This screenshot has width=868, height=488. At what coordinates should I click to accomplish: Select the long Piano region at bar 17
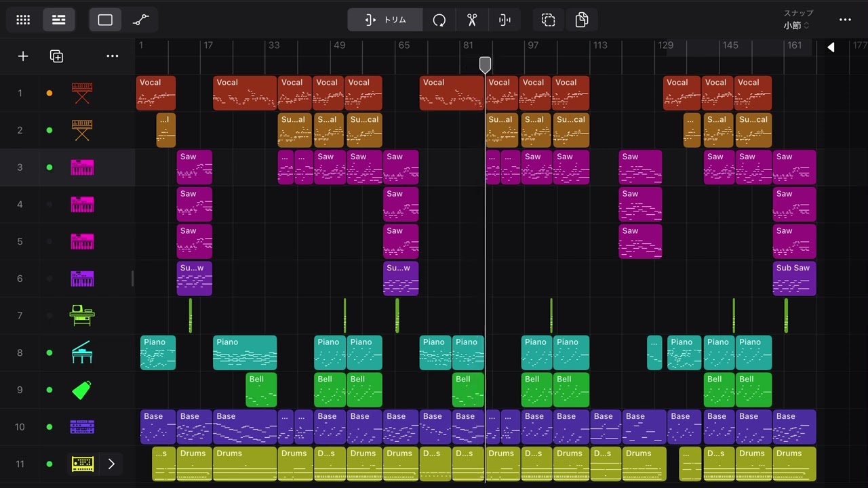click(x=245, y=352)
